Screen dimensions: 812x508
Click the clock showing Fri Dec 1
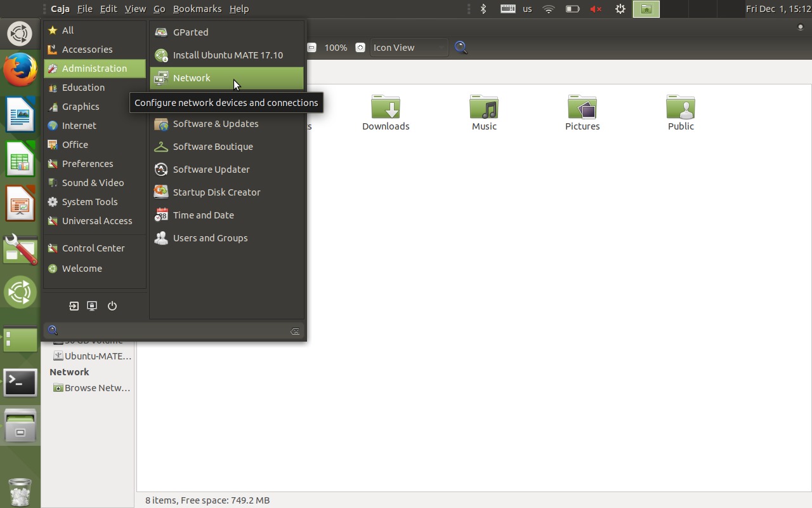[x=778, y=9]
